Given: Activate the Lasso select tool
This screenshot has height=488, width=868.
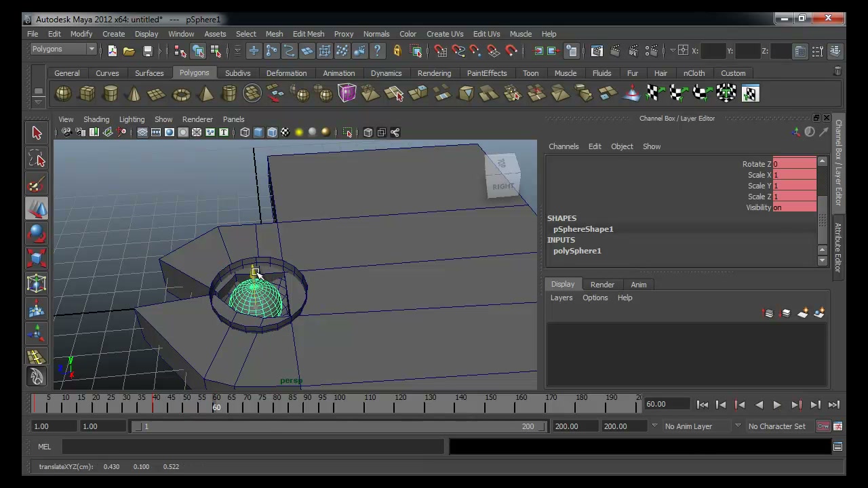Looking at the screenshot, I should [x=37, y=159].
